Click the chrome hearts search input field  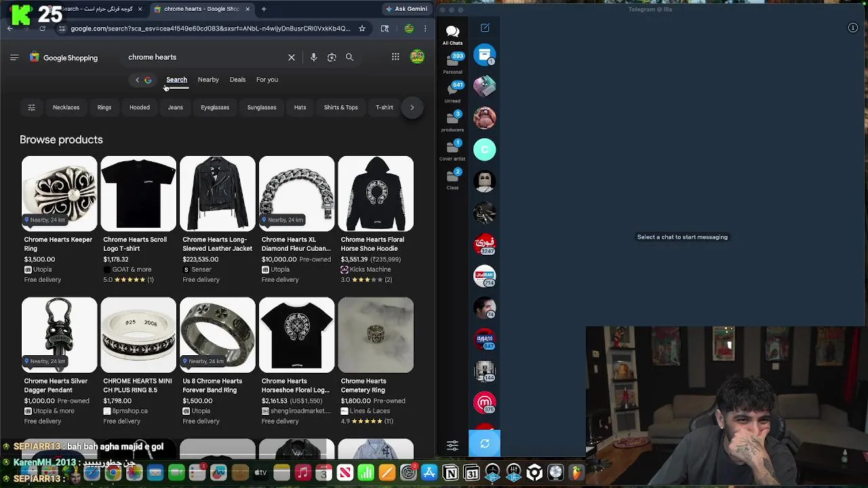click(203, 58)
